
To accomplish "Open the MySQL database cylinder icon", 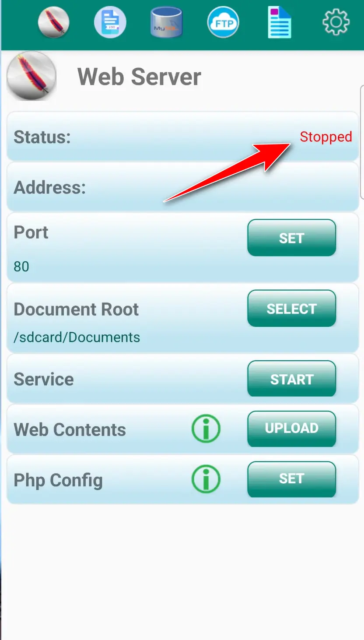I will tap(166, 22).
